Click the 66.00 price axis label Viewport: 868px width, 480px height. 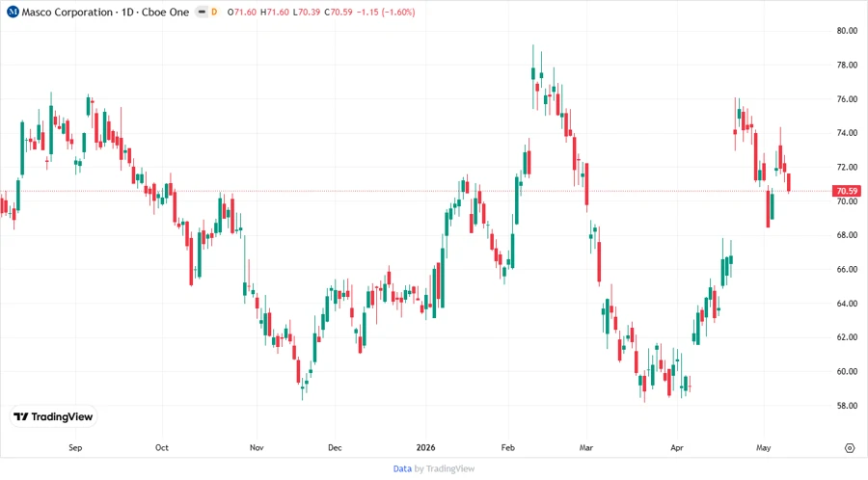click(847, 269)
